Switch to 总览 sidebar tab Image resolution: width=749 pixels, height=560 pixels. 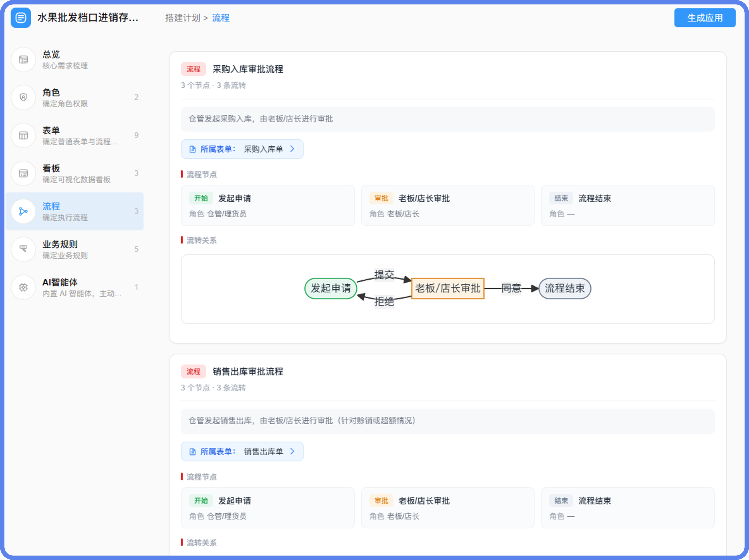tap(74, 60)
